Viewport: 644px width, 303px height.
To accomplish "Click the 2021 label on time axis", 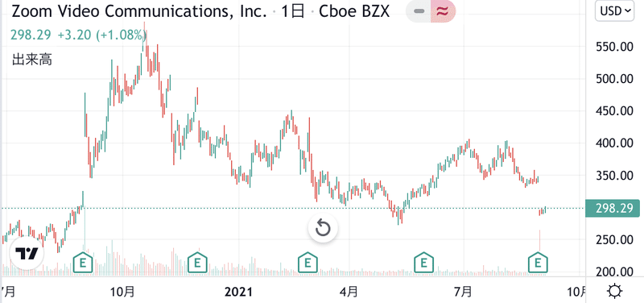I will click(x=239, y=292).
